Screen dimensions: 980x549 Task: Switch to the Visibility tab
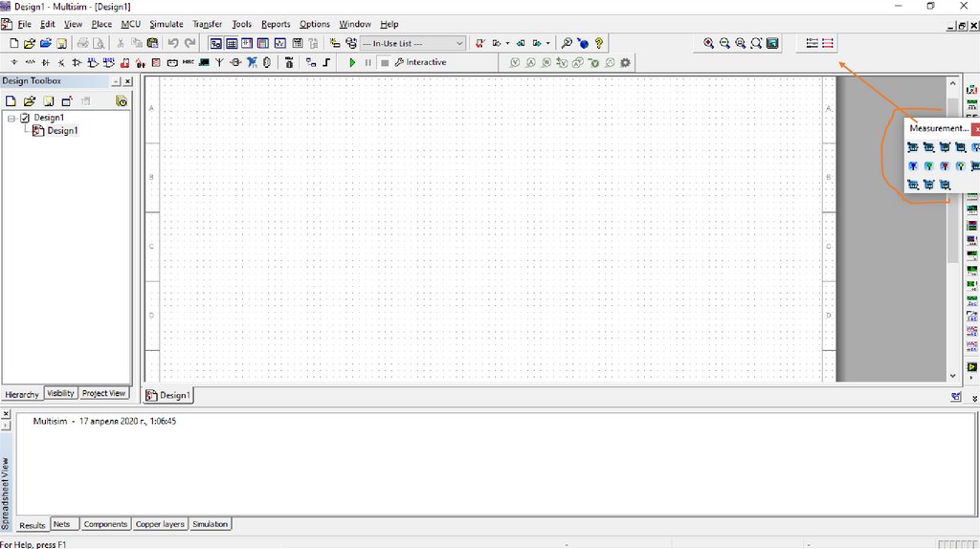(60, 393)
